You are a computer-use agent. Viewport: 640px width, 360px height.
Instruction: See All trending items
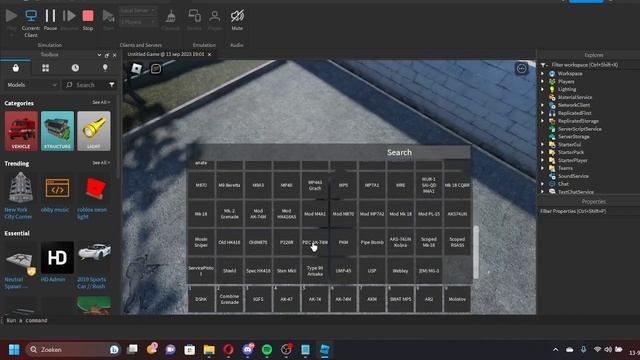tap(101, 163)
